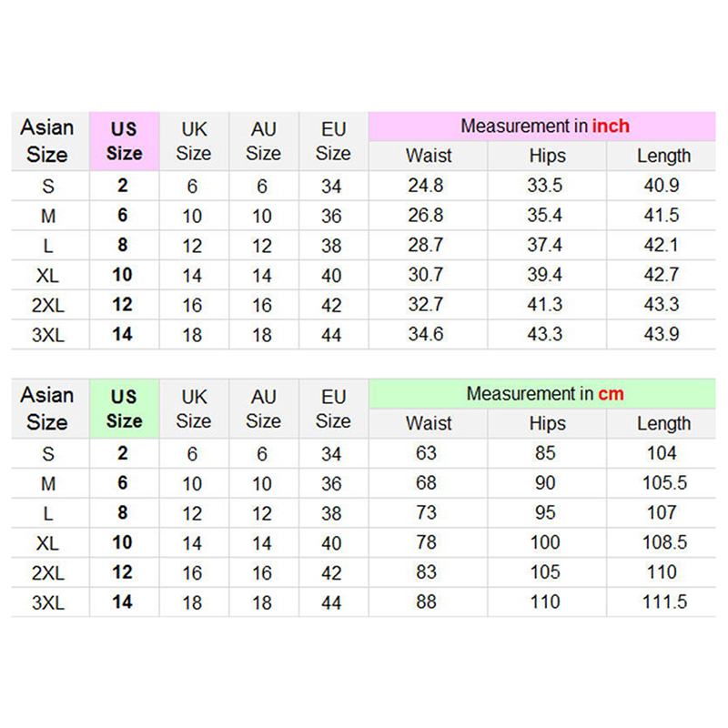Screen dimensions: 728x728
Task: Click the Waist column header in inch table
Action: point(429,156)
